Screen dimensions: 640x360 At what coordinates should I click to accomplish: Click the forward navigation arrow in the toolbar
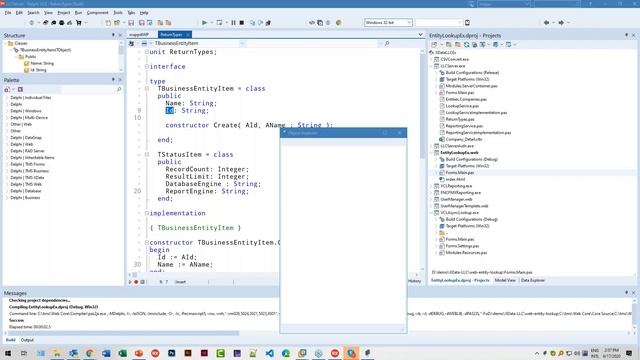[561, 23]
